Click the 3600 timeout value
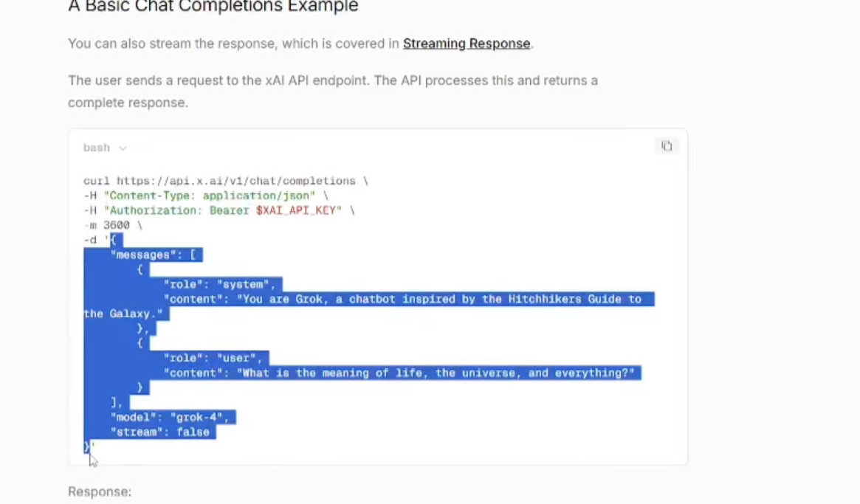The height and width of the screenshot is (504, 860). (116, 225)
